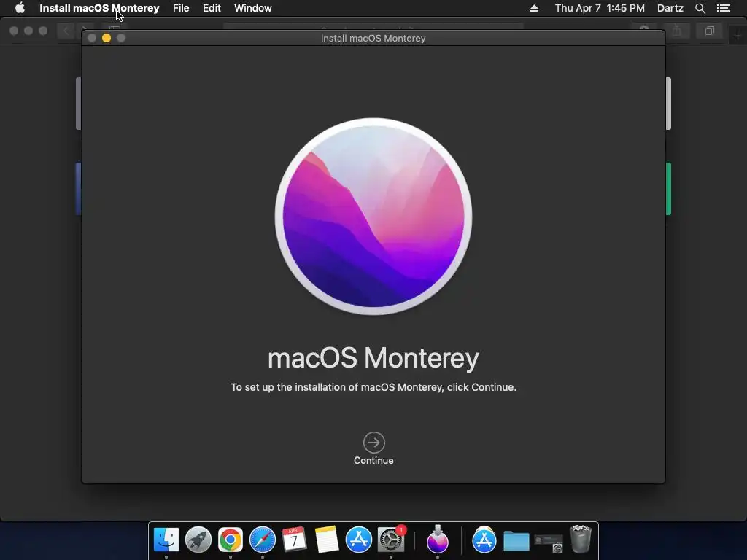Open Notes app from the Dock
The height and width of the screenshot is (560, 747).
(x=326, y=540)
